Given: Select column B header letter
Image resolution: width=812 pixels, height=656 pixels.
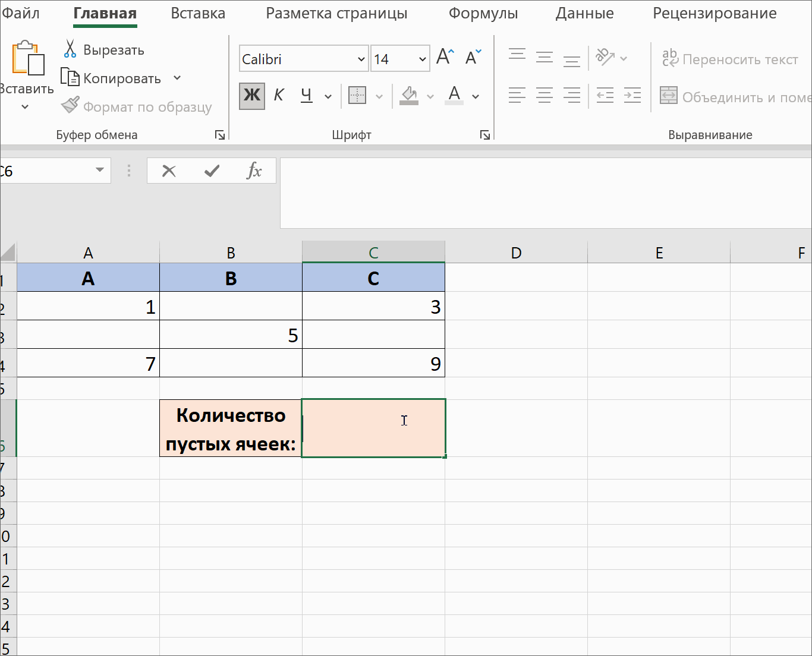Looking at the screenshot, I should tap(231, 253).
